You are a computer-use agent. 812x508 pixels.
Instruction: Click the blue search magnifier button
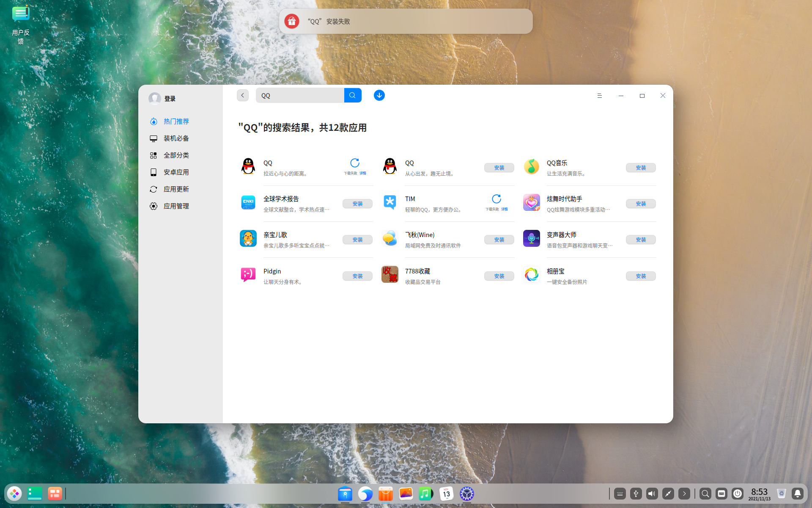[x=353, y=95]
